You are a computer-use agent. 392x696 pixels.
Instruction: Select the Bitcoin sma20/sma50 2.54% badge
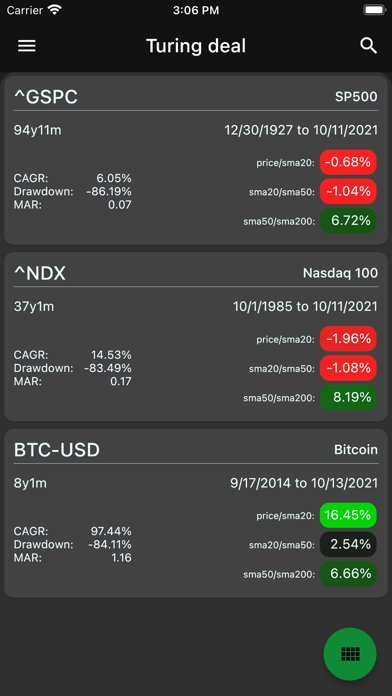348,544
